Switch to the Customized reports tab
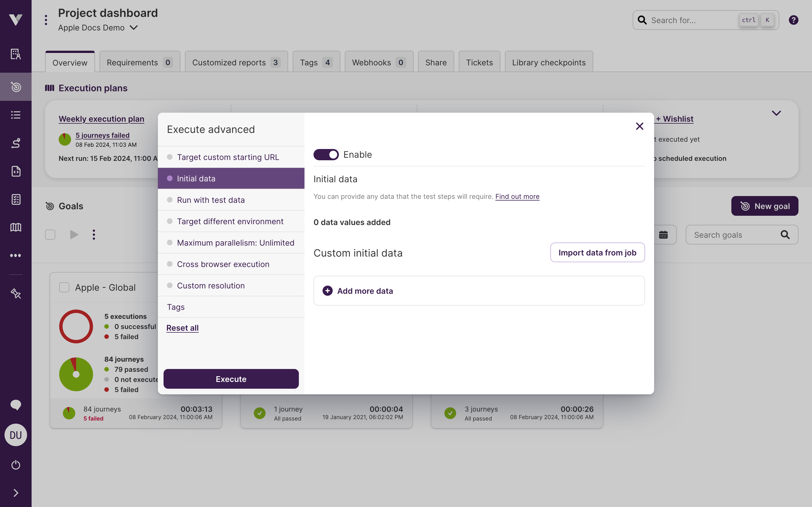 229,62
